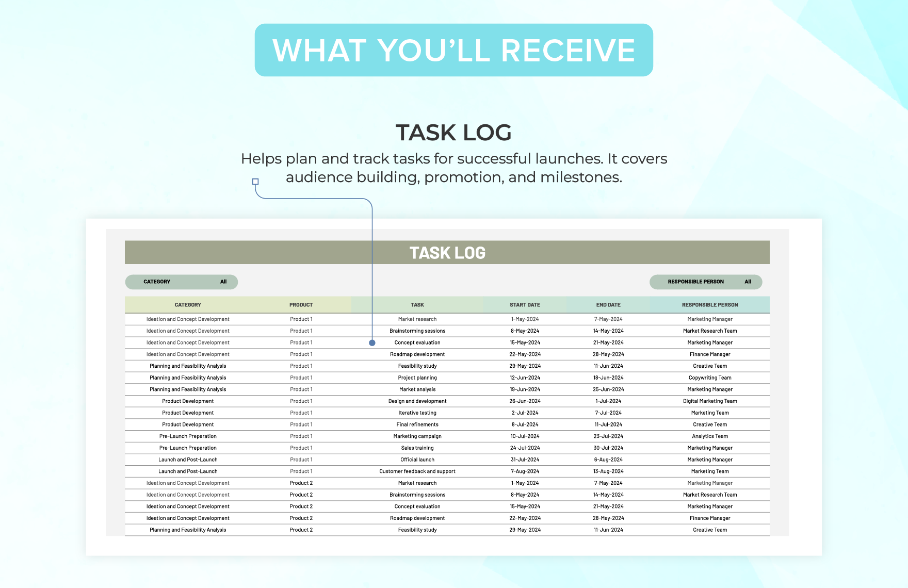The height and width of the screenshot is (588, 908).
Task: Click the 'Final refinements' task cell
Action: [417, 424]
